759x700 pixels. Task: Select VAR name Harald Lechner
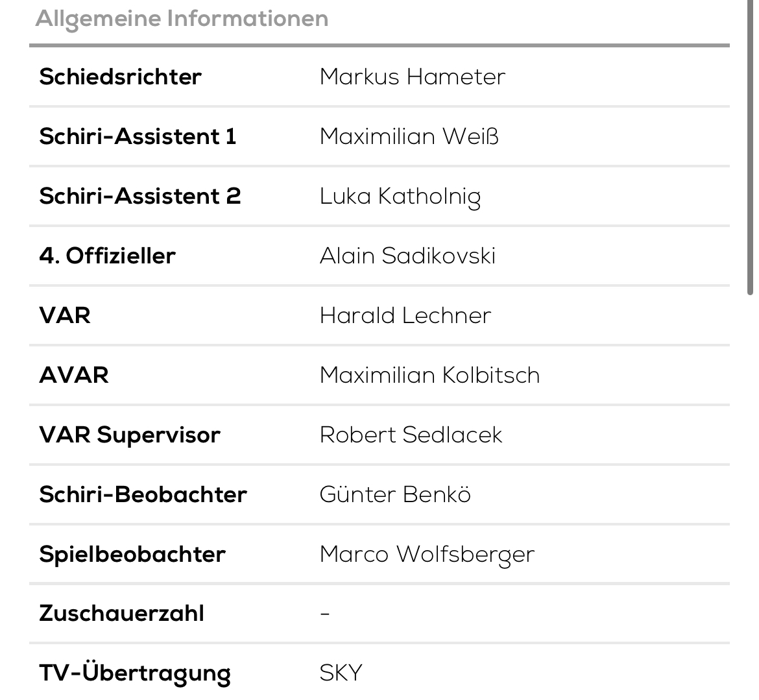point(405,315)
